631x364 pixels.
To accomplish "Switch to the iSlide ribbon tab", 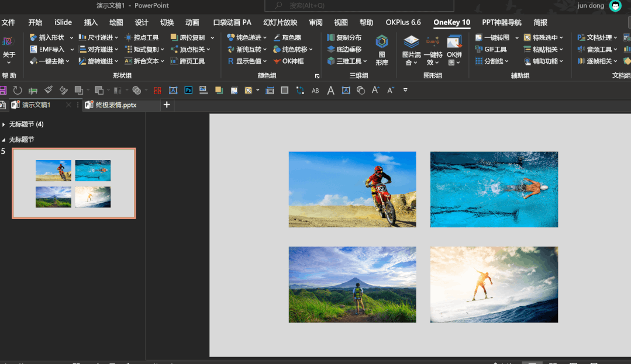I will click(x=63, y=22).
